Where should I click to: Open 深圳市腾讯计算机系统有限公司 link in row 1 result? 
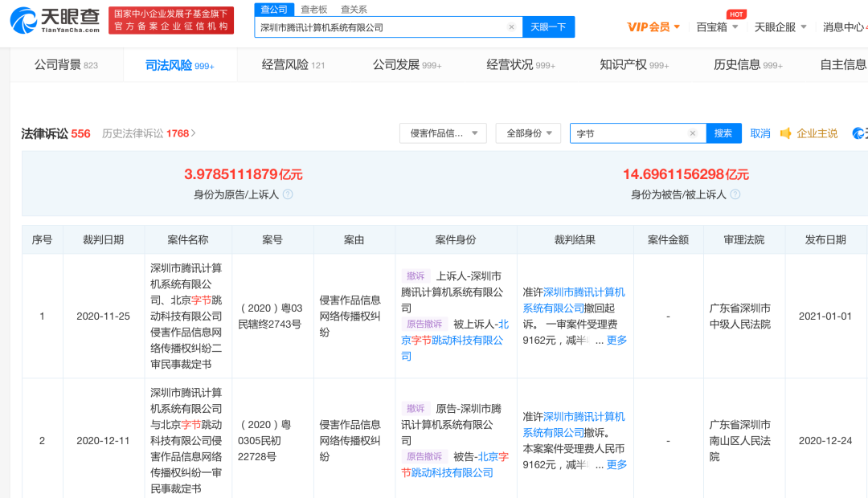574,300
